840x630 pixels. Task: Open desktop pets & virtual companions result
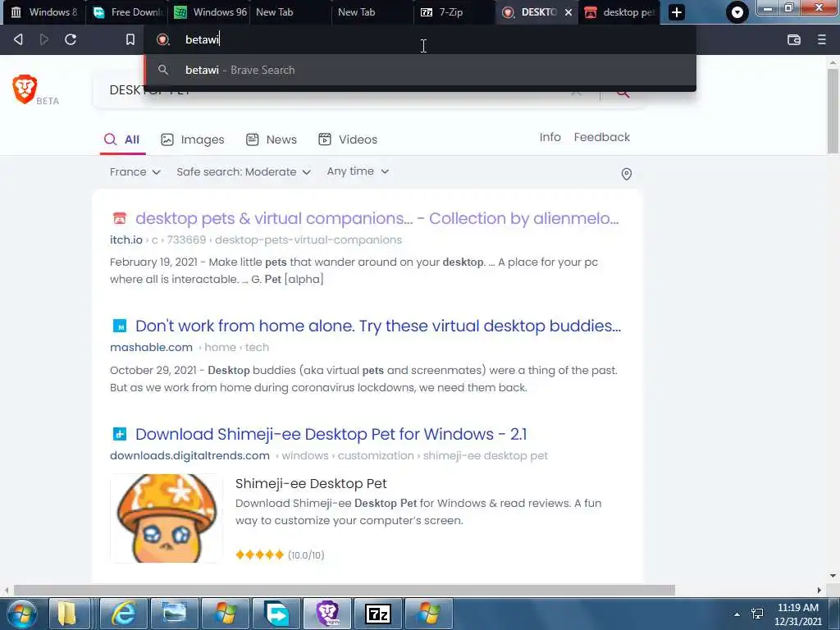click(377, 218)
